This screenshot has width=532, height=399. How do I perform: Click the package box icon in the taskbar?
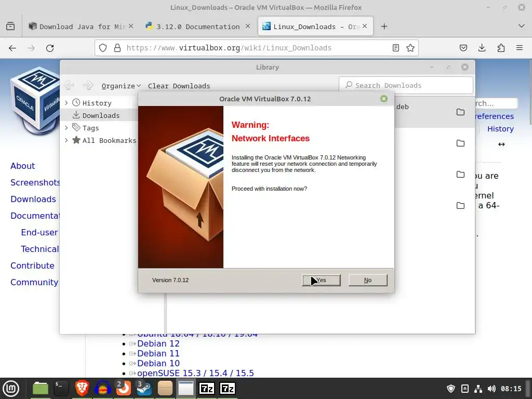click(165, 389)
